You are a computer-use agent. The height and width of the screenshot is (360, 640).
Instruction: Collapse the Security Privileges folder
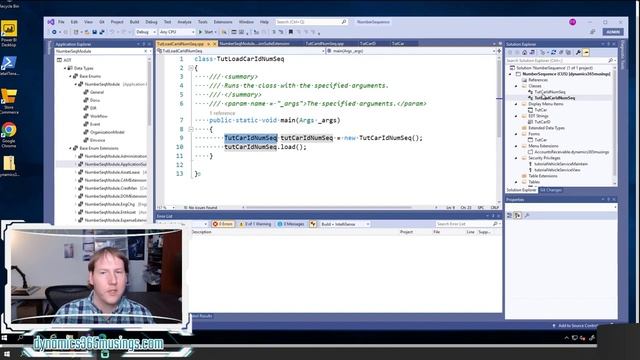tap(516, 158)
